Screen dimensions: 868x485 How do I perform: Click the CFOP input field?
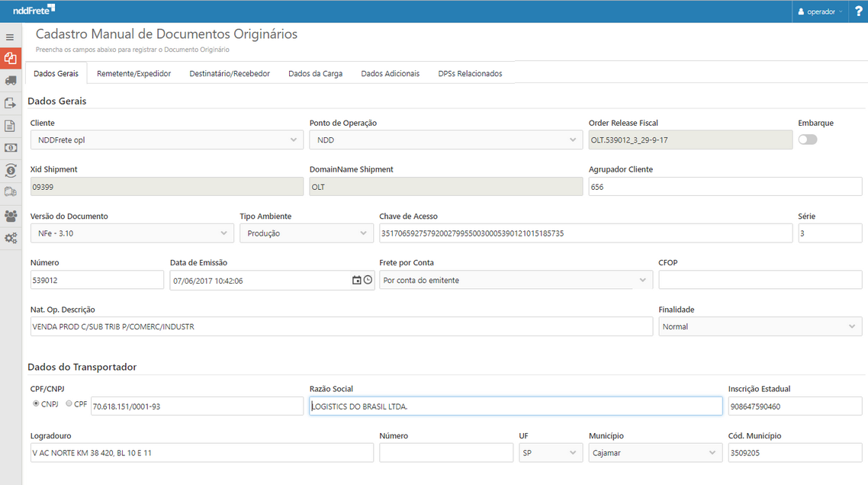click(760, 281)
